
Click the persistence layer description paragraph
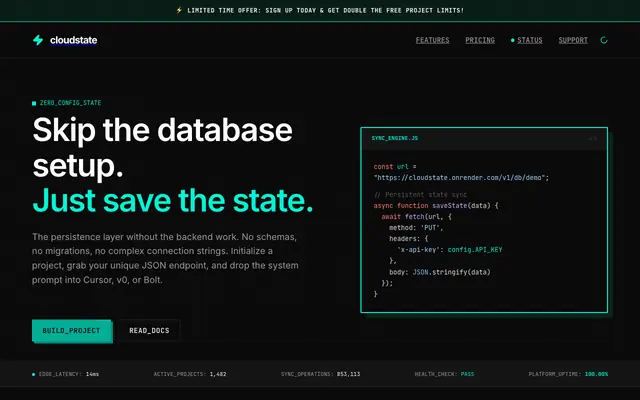click(165, 258)
